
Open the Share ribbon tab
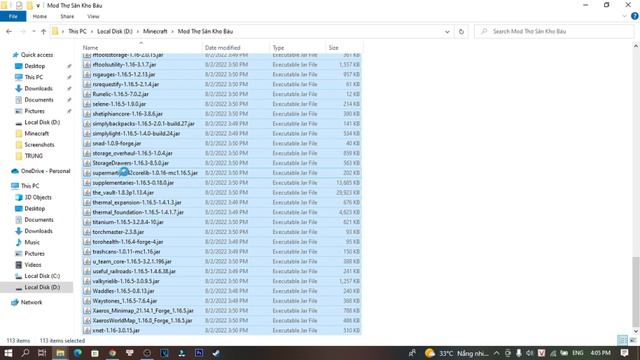[x=67, y=16]
